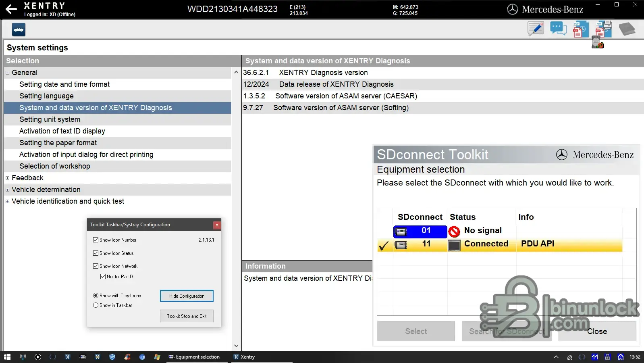Image resolution: width=644 pixels, height=363 pixels.
Task: Click the antenna signal icon in the taskbar
Action: (x=23, y=357)
